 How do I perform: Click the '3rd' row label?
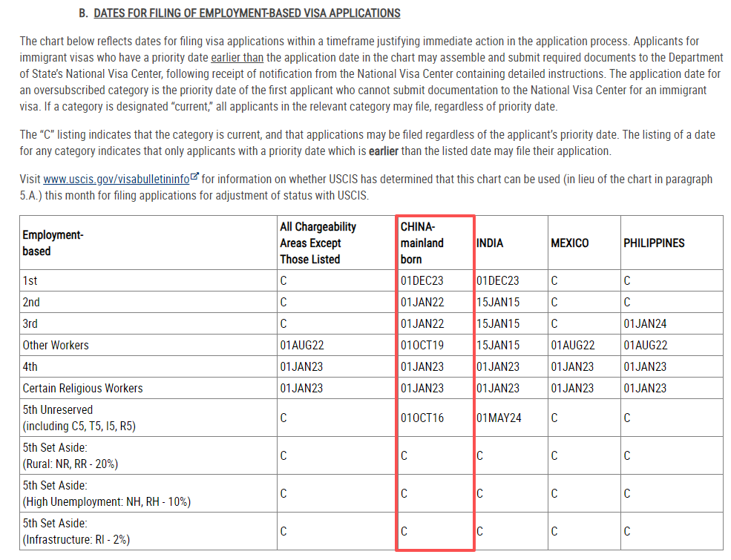[x=30, y=324]
